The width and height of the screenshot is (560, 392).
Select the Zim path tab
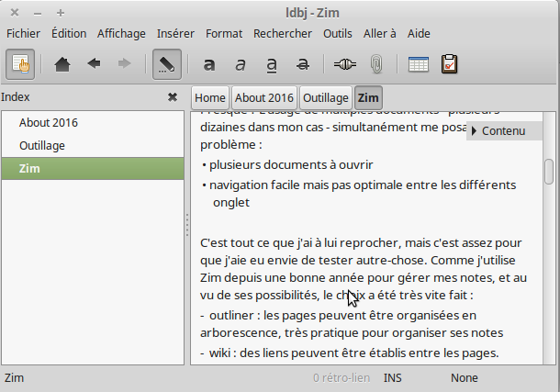[368, 98]
